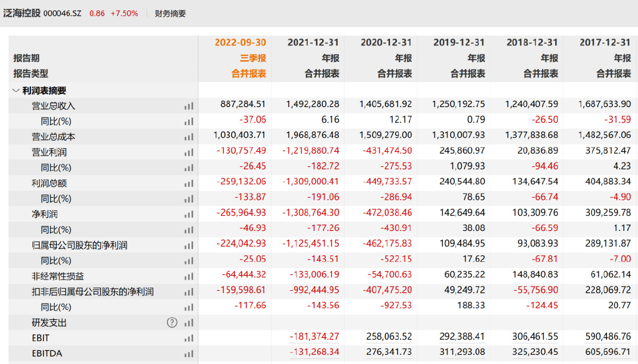Open chart icon for 利润总额 同比(%) row
Viewport: 638px width, 364px height.
click(x=189, y=199)
